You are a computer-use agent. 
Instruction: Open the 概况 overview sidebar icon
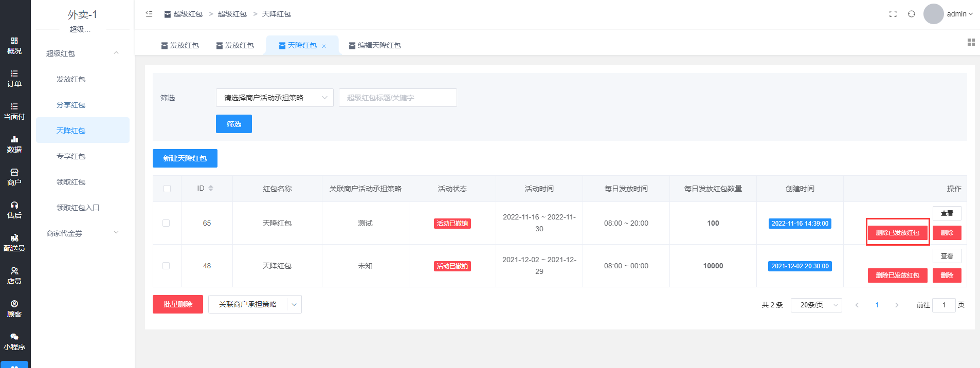14,46
